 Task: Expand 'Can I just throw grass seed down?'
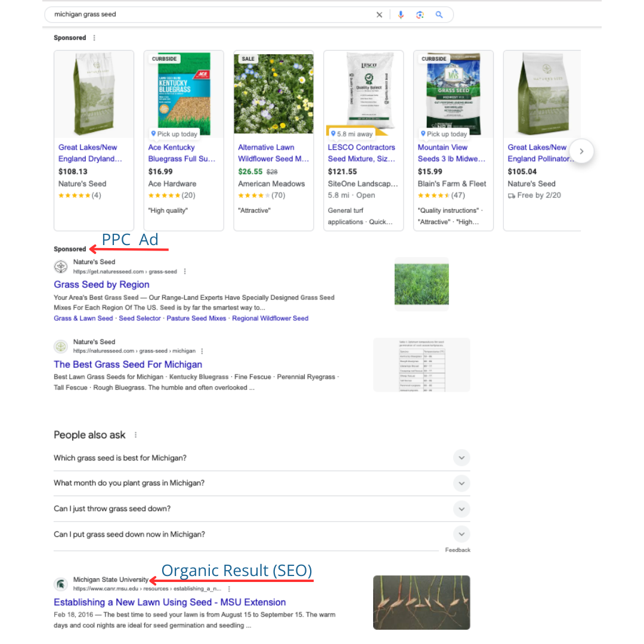click(461, 509)
